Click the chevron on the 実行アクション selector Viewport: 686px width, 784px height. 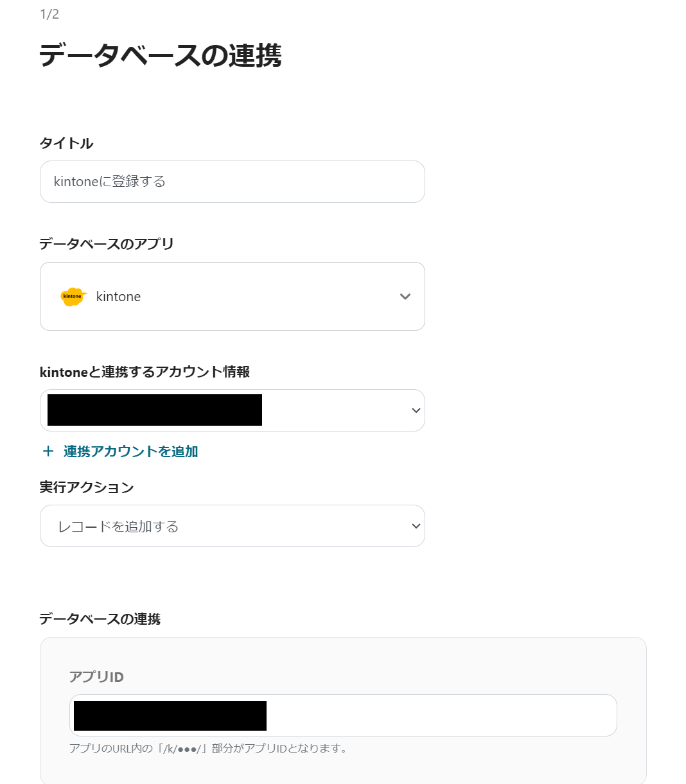coord(416,526)
